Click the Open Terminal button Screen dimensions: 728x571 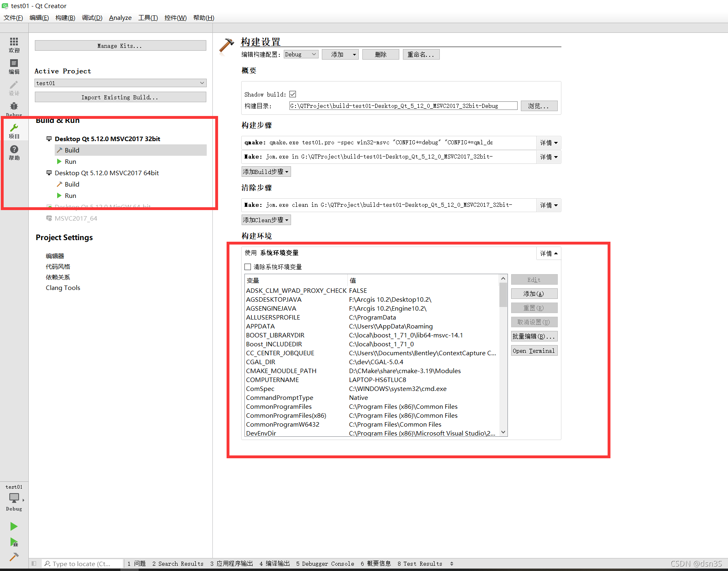pos(534,350)
